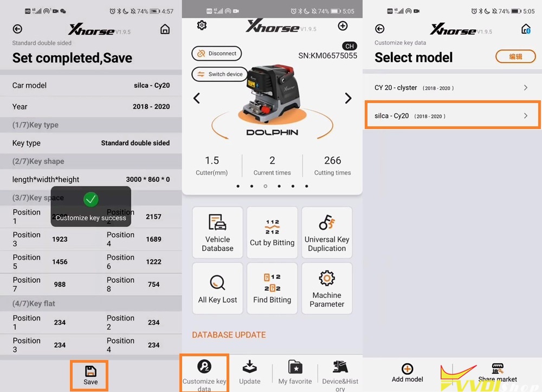Open home from Set completed screen

pos(165,29)
